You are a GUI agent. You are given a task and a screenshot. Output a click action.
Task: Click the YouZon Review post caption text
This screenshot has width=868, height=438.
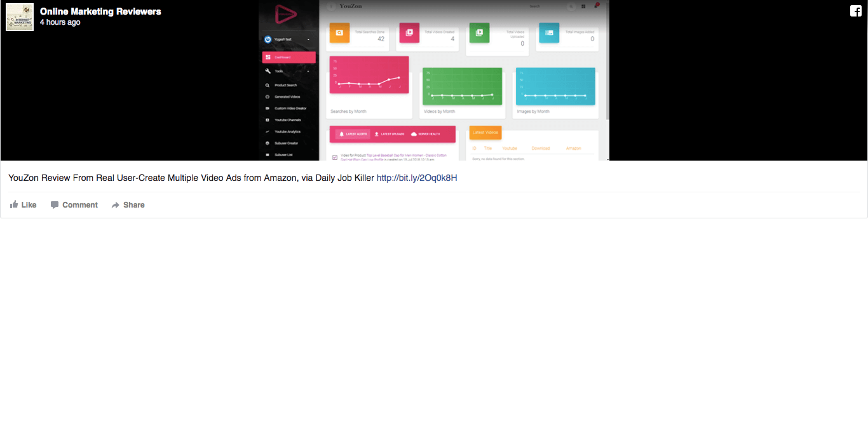coord(191,178)
